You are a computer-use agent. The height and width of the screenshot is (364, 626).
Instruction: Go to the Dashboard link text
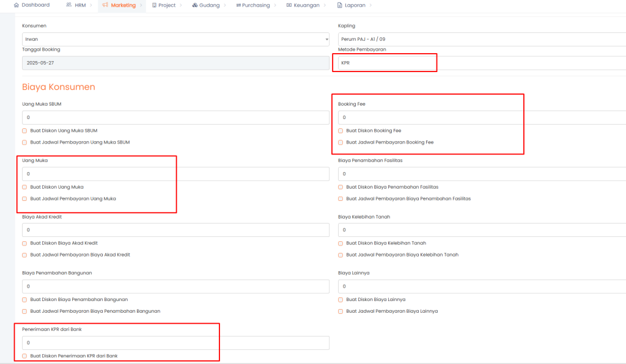click(x=35, y=5)
